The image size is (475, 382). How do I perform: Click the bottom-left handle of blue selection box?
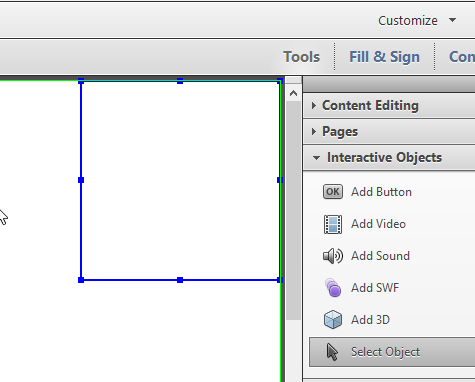(x=81, y=280)
